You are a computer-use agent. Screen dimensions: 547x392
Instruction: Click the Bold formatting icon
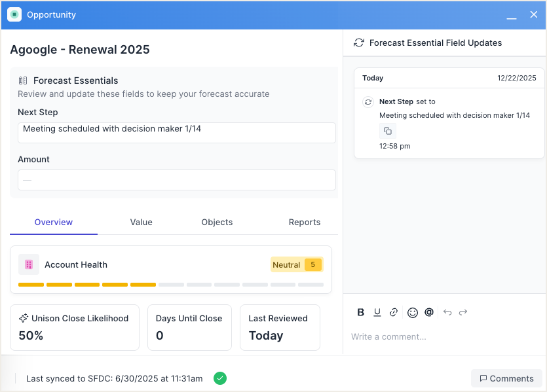point(360,313)
